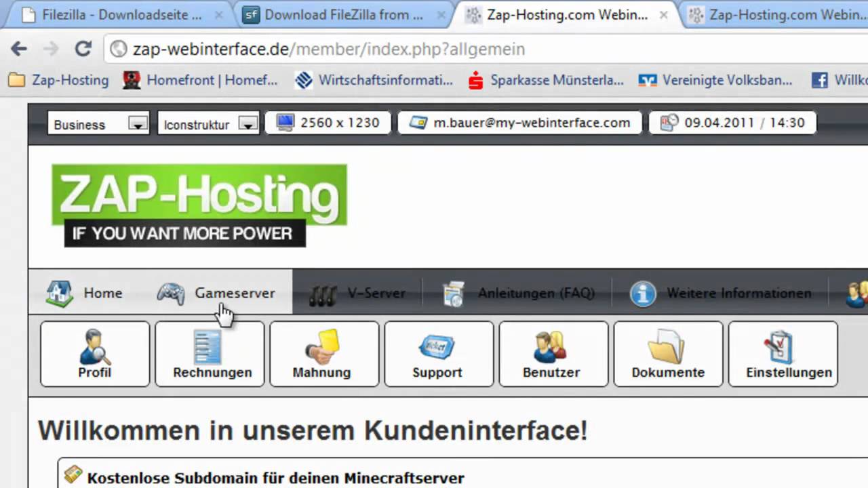Click the browser forward arrow
Viewport: 868px width, 488px height.
pyautogui.click(x=51, y=49)
